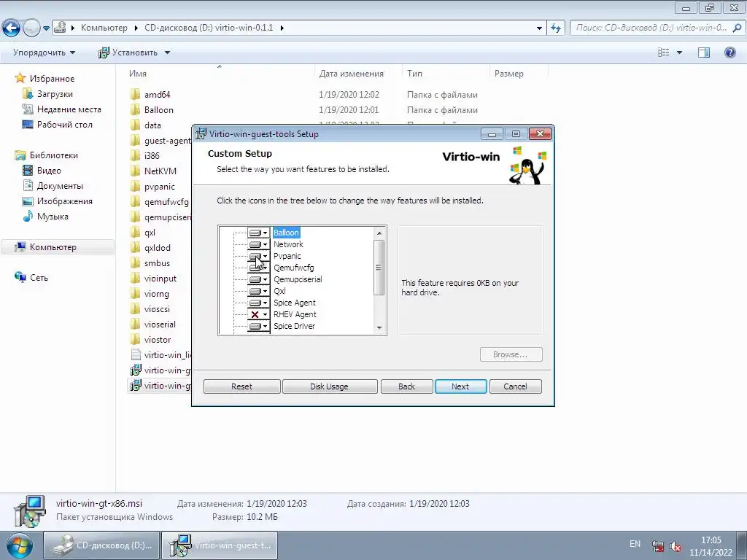Open the Установить dropdown arrow
This screenshot has height=560, width=747.
coord(167,52)
